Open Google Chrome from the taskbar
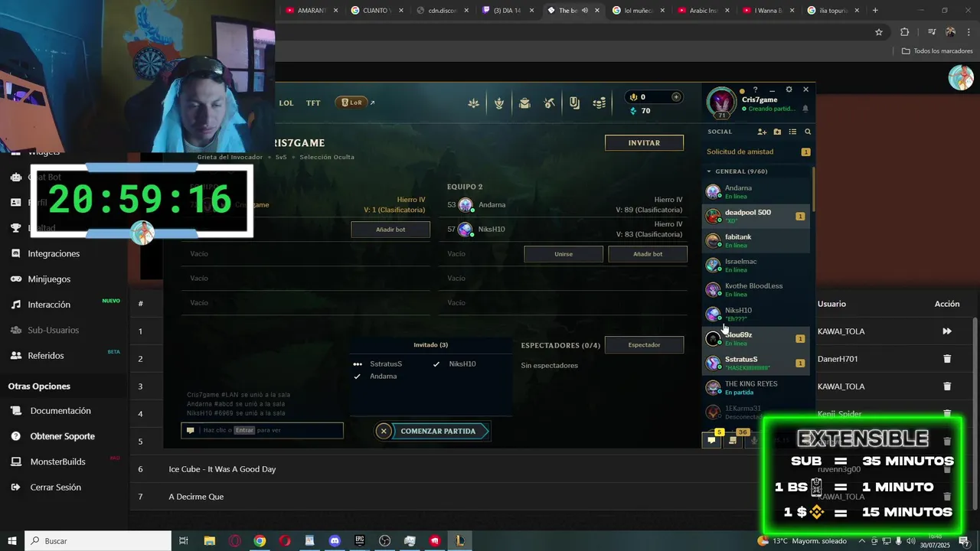 tap(260, 541)
